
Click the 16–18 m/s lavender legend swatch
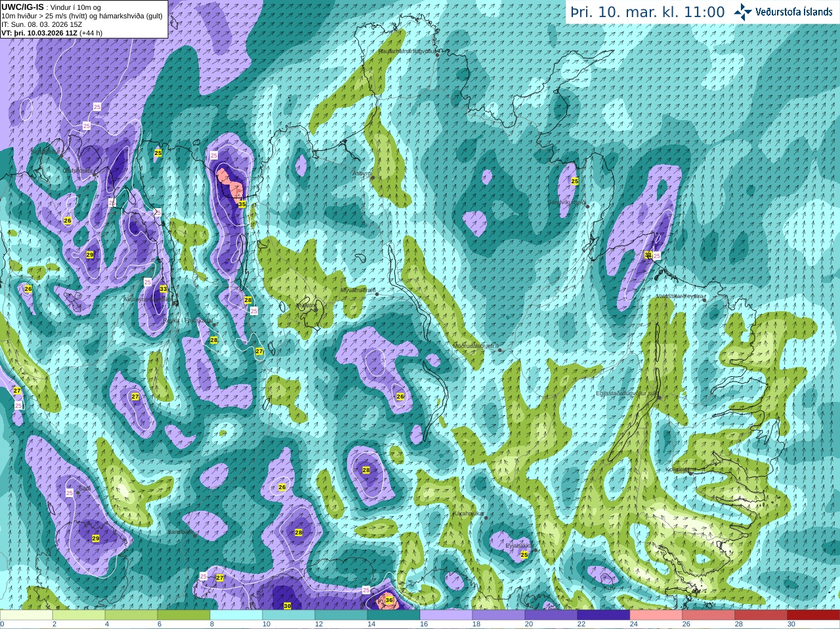pyautogui.click(x=446, y=615)
